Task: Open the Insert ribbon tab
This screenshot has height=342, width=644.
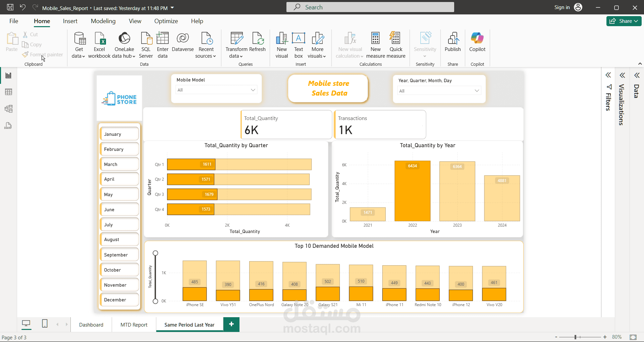Action: point(70,21)
